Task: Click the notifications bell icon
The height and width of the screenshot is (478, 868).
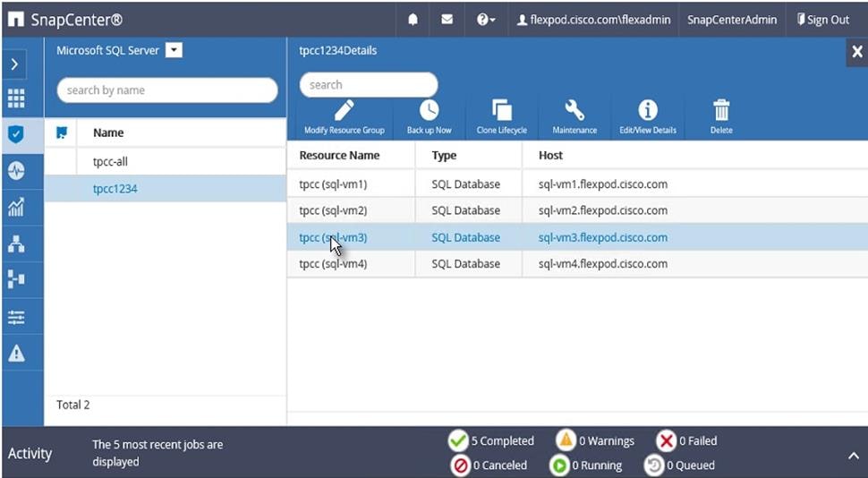Action: (x=413, y=20)
